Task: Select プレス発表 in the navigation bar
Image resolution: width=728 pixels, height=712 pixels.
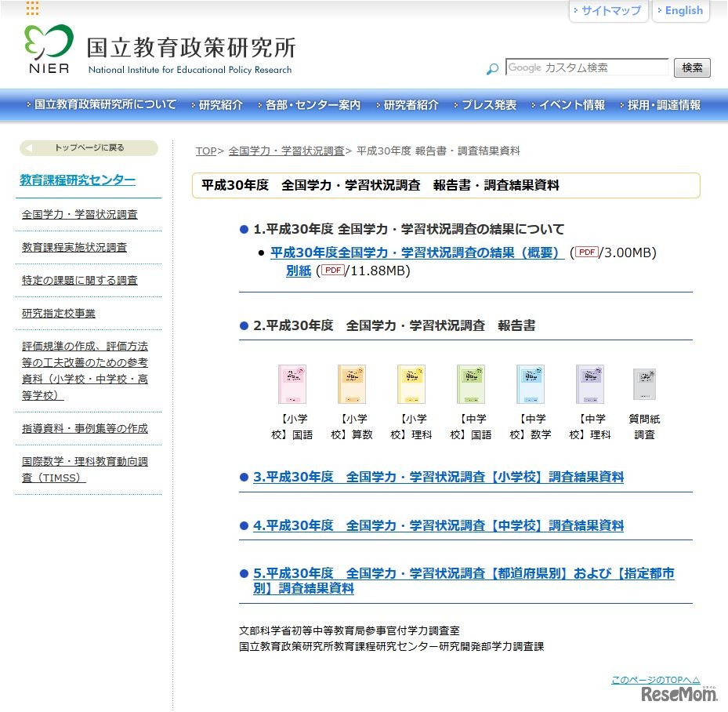Action: click(x=489, y=105)
